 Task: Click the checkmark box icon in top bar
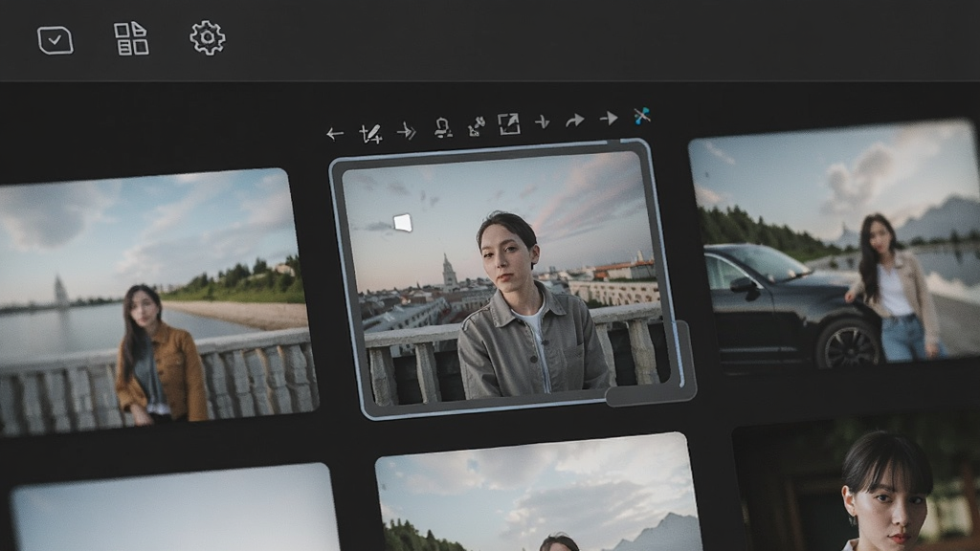point(55,40)
